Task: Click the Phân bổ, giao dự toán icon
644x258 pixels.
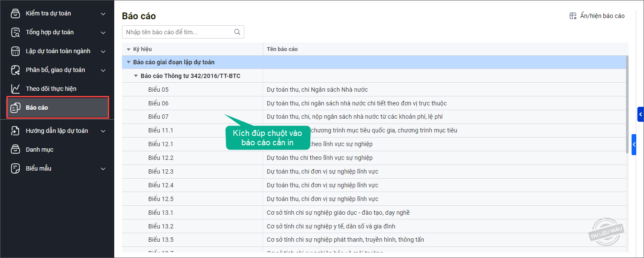Action: click(15, 70)
